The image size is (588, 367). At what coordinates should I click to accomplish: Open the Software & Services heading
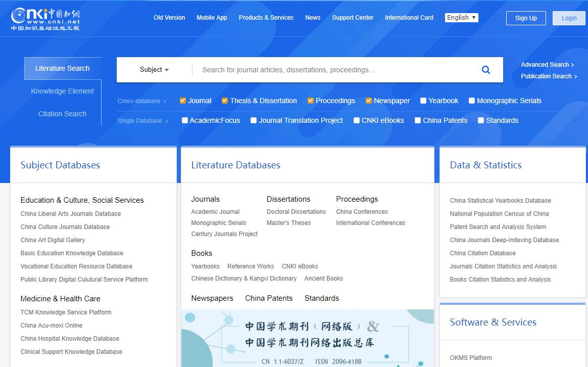pyautogui.click(x=493, y=323)
